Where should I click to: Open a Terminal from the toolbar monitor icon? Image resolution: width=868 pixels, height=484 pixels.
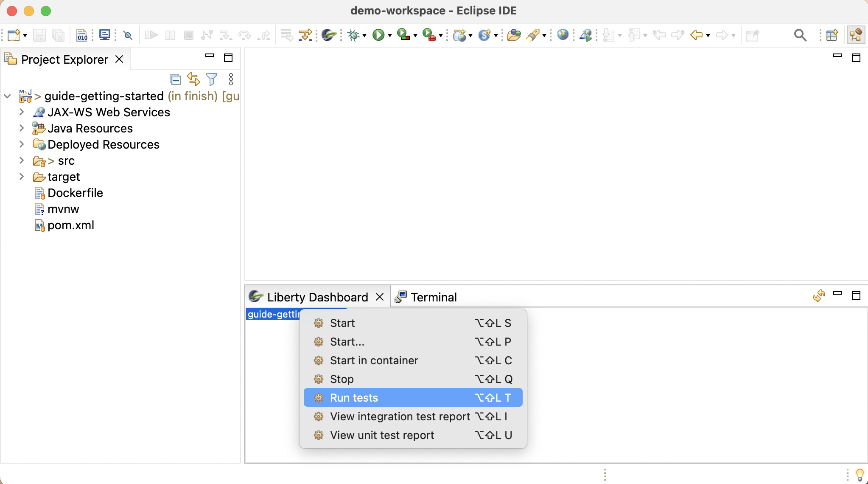(x=104, y=34)
